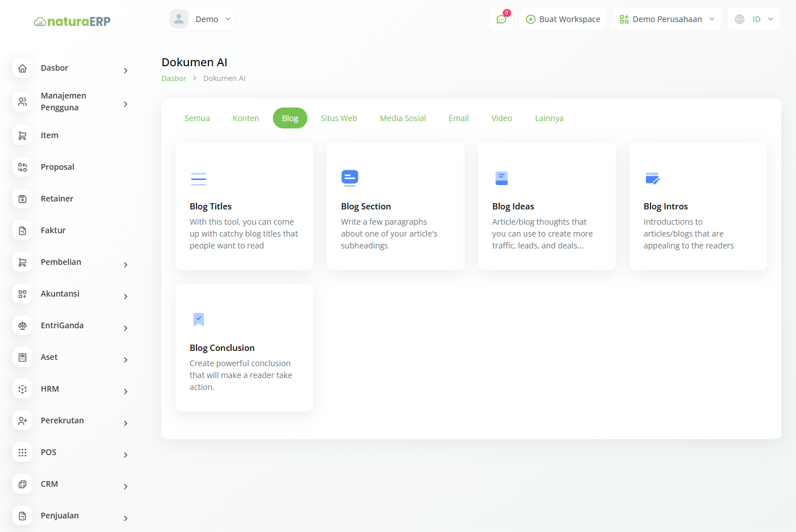Open Faktur via its sidebar icon
Screen dimensions: 796x532
(x=23, y=230)
